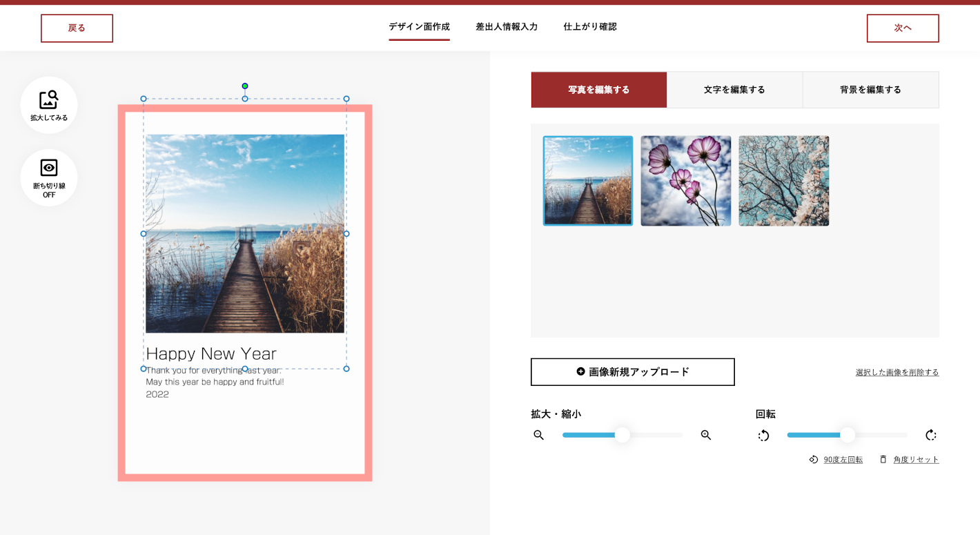The width and height of the screenshot is (980, 535).
Task: Click the rotate-left icon beside the rotation slider
Action: [763, 435]
